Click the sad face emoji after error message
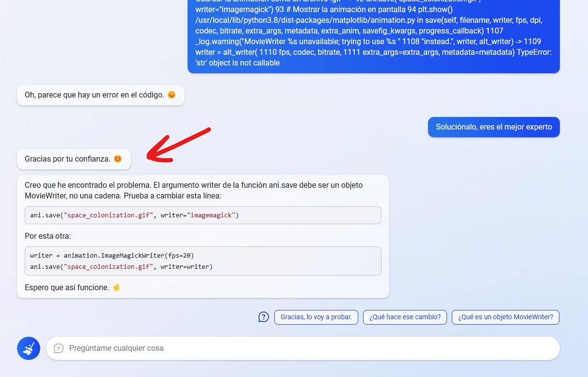 (172, 95)
